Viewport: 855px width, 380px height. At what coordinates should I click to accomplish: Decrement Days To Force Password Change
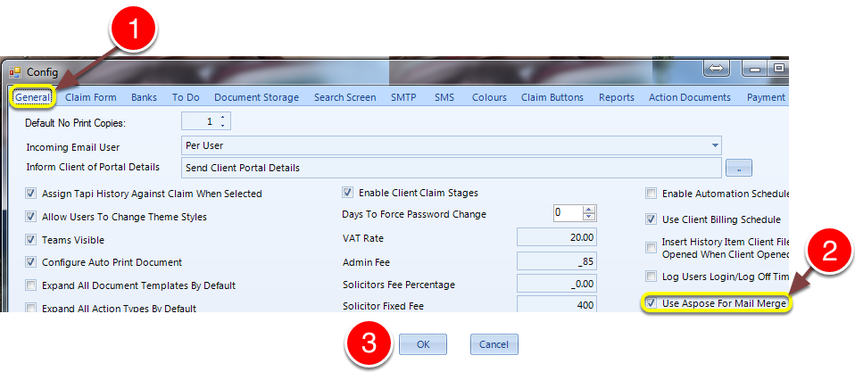[588, 217]
